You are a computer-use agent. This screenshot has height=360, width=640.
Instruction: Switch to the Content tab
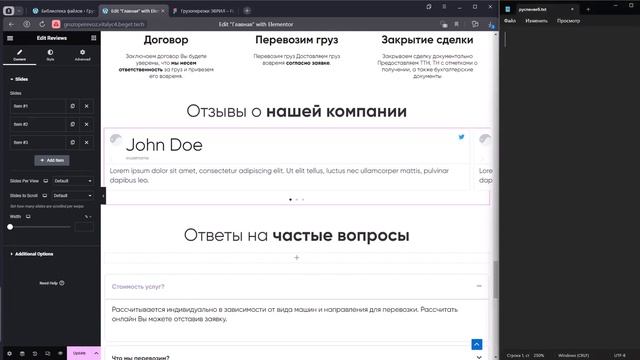click(19, 55)
